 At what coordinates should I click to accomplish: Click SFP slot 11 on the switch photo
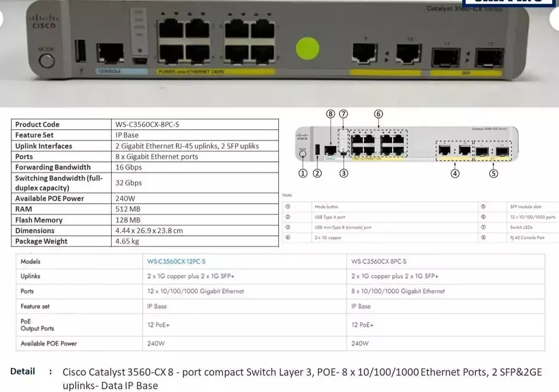point(446,56)
